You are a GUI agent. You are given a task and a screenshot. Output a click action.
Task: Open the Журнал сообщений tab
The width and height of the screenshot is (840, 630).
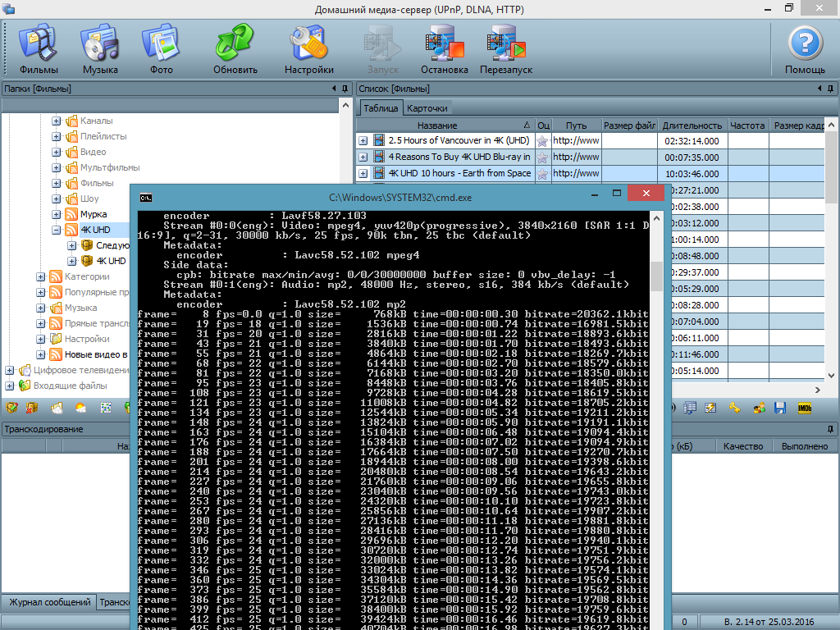(49, 603)
